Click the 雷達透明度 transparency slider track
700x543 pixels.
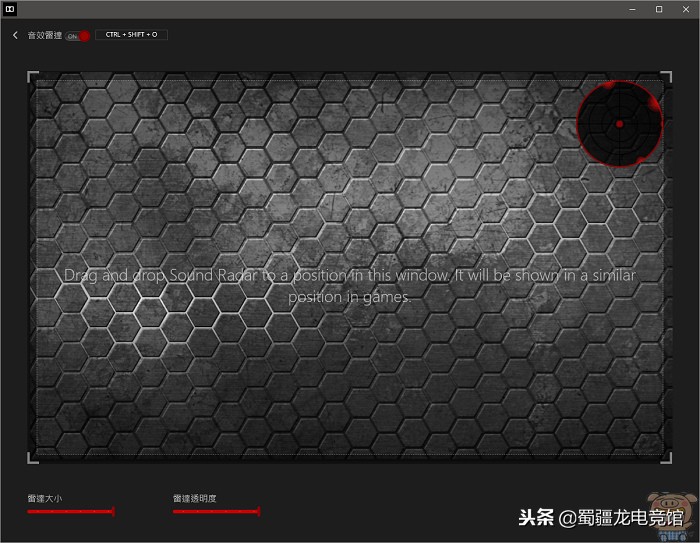(215, 511)
